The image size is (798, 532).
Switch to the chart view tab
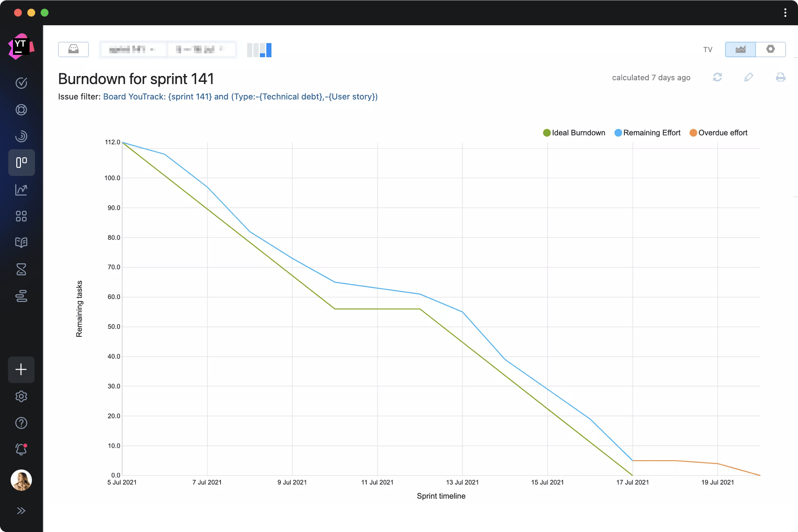point(740,49)
